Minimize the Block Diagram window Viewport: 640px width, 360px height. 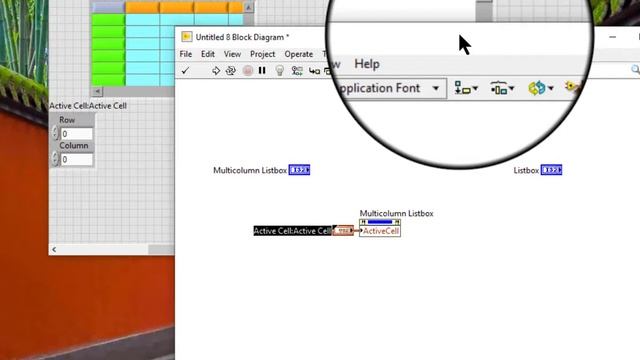click(613, 37)
